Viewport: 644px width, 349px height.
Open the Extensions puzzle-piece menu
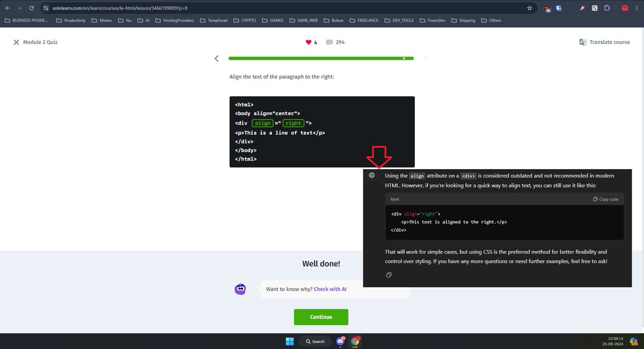pos(606,8)
